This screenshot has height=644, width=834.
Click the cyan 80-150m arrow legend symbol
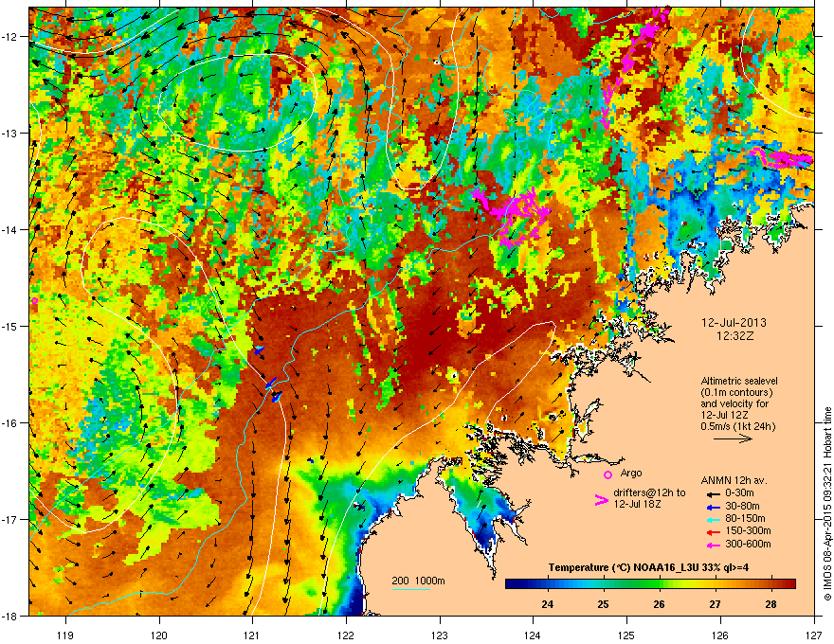[x=712, y=519]
